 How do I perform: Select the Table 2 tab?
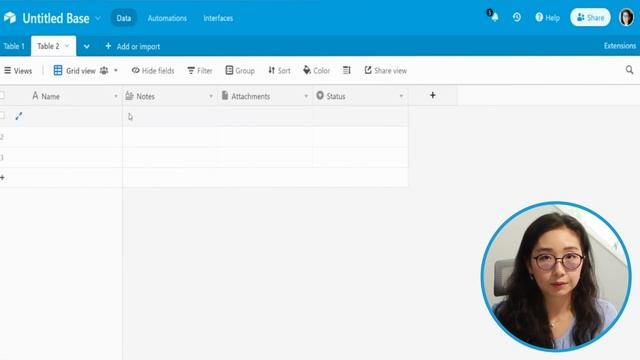pos(48,46)
